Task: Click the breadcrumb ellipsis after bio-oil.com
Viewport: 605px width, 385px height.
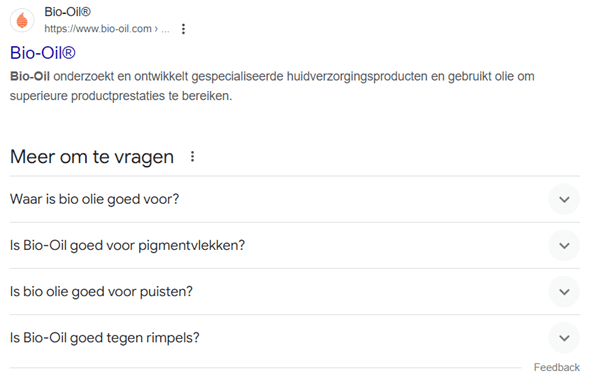Action: 165,29
